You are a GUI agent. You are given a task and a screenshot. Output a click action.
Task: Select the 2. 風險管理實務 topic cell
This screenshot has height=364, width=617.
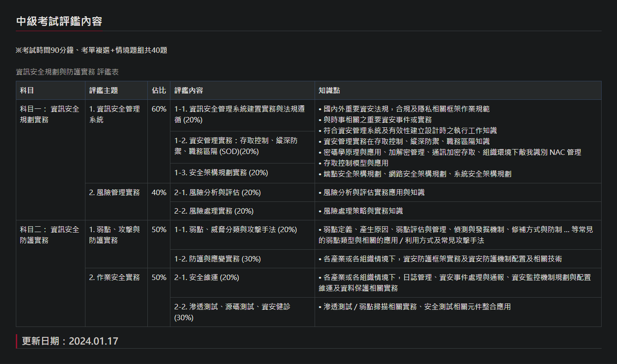click(114, 192)
